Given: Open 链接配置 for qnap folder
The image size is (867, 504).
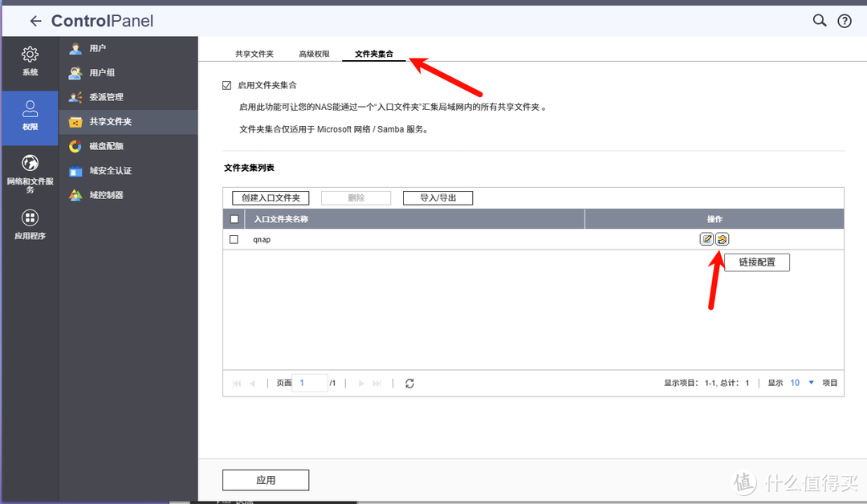Looking at the screenshot, I should point(722,238).
